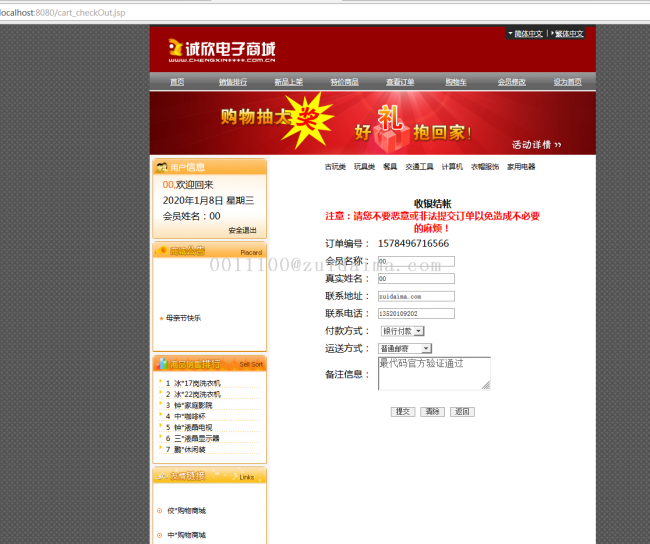Open 查看订单 in the navigation bar
The image size is (650, 544).
(400, 82)
